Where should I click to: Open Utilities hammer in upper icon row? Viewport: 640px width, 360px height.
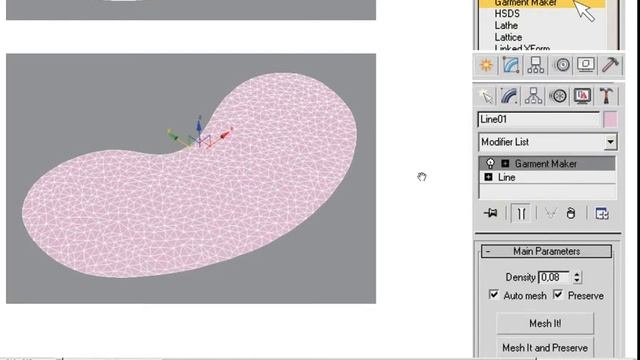pos(610,65)
